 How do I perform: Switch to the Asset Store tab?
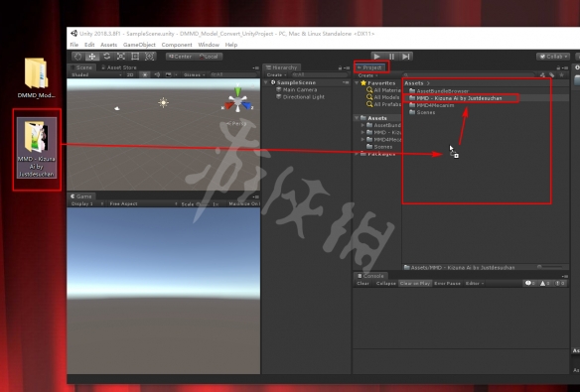click(x=119, y=67)
